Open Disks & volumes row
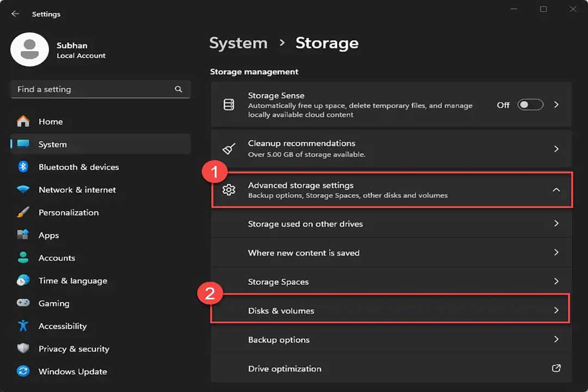The height and width of the screenshot is (392, 588). point(391,310)
